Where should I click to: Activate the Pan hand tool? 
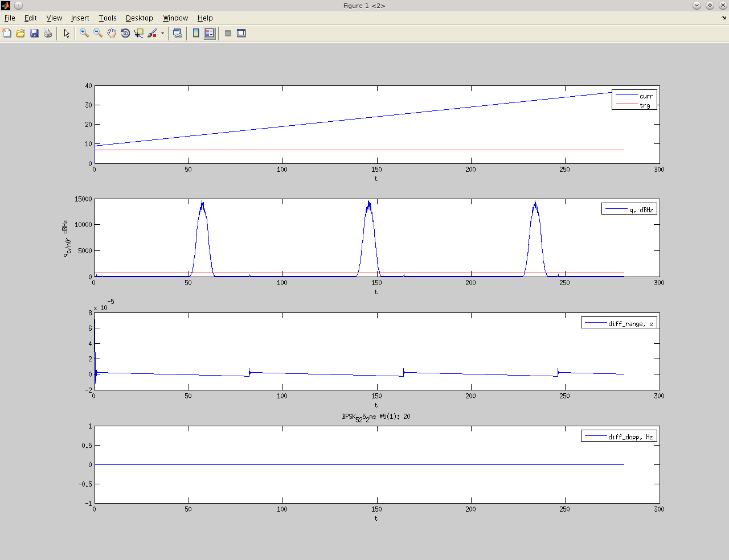pos(112,33)
